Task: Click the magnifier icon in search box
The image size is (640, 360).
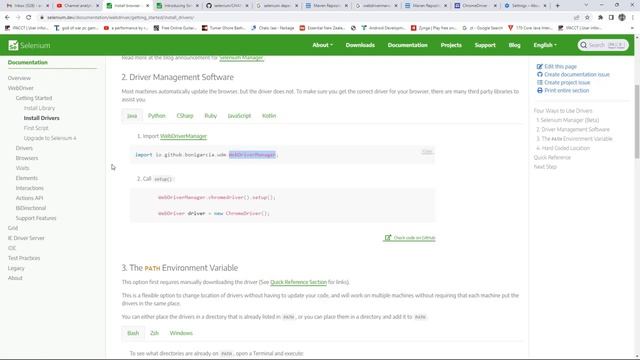Action: (584, 45)
